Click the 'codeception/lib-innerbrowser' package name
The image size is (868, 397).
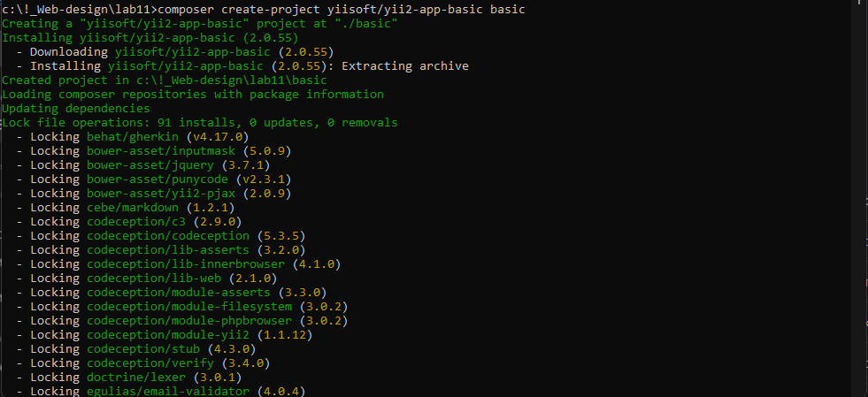click(x=186, y=264)
